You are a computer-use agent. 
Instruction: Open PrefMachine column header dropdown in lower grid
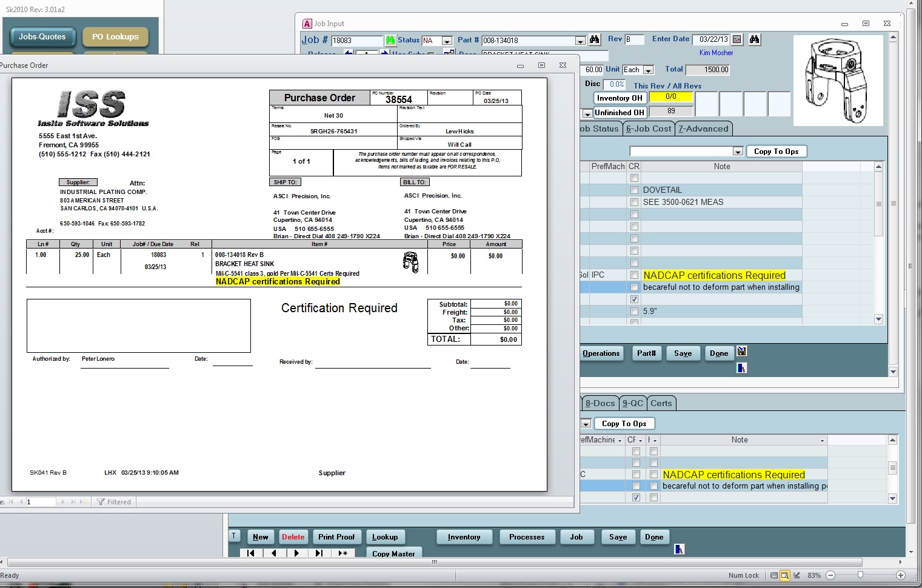pos(620,441)
